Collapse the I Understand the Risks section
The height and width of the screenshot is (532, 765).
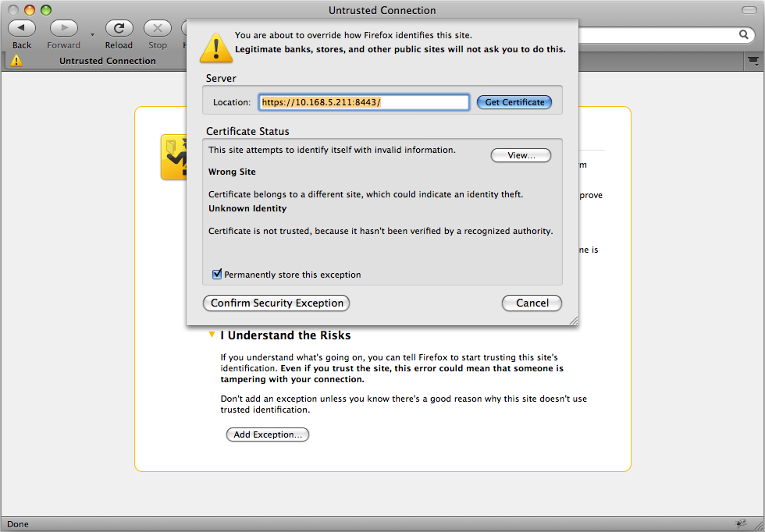click(212, 335)
